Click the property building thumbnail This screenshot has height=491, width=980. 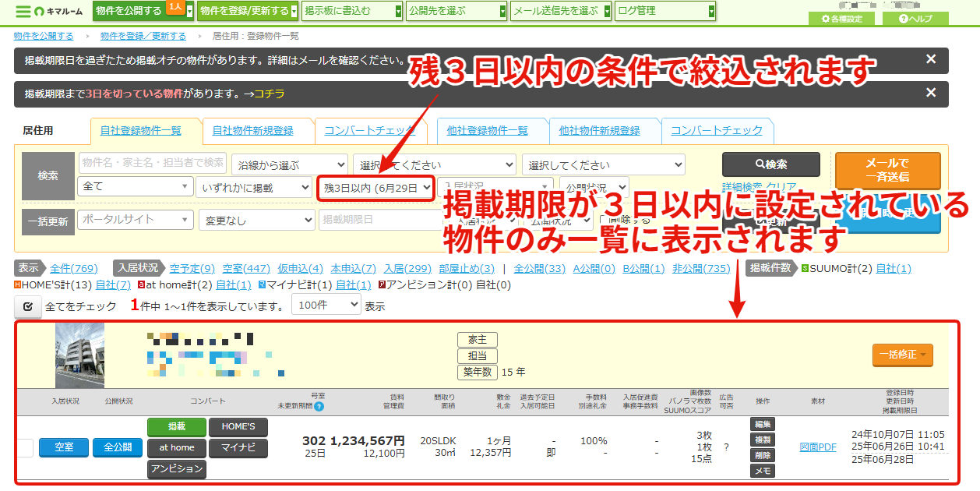79,355
